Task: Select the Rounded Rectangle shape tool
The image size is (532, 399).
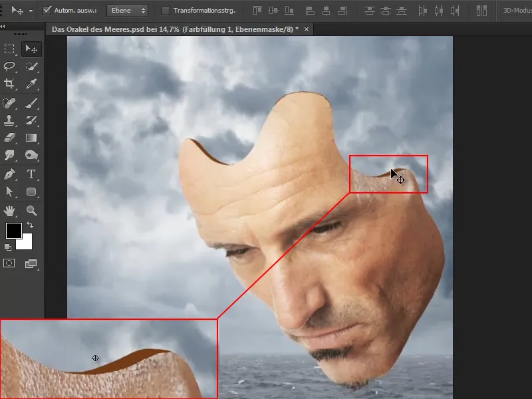Action: [31, 192]
